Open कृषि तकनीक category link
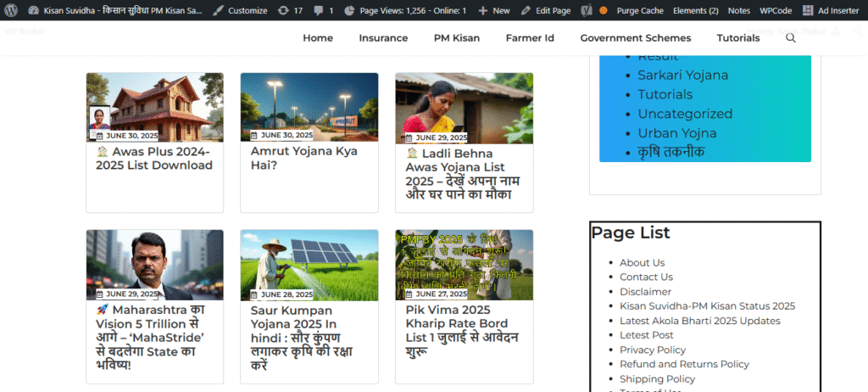The width and height of the screenshot is (868, 392). pos(671,152)
